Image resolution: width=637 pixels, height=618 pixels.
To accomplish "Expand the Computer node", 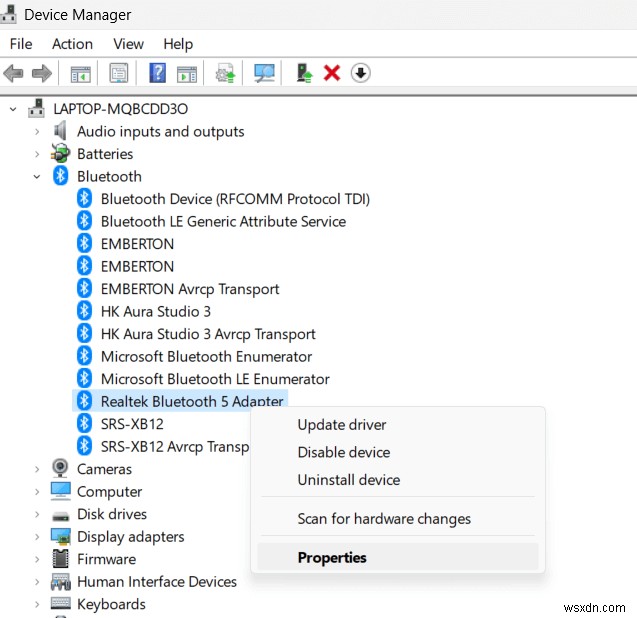I will pyautogui.click(x=37, y=492).
